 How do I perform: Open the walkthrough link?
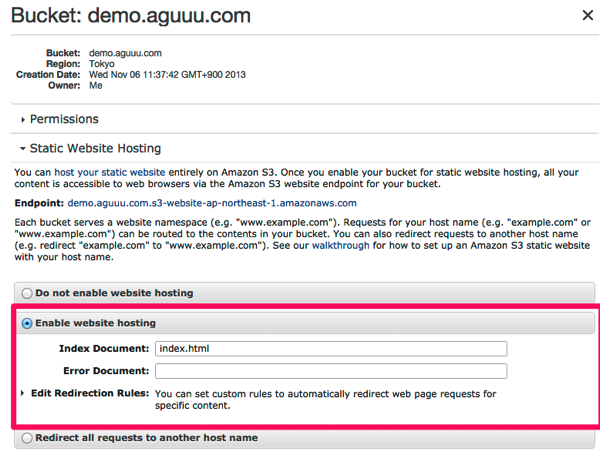pyautogui.click(x=341, y=245)
